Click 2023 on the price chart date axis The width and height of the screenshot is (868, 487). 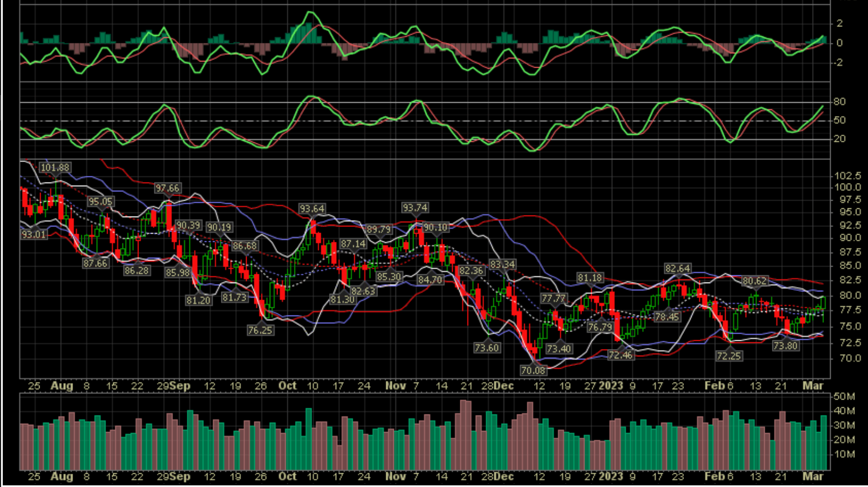[611, 385]
